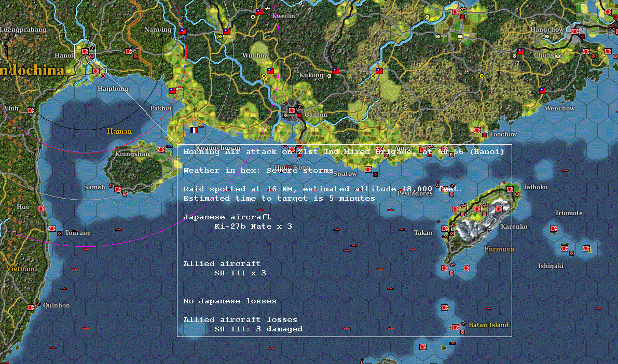The width and height of the screenshot is (618, 364).
Task: Click the 'SB-III x 3' aircraft line
Action: tap(240, 273)
